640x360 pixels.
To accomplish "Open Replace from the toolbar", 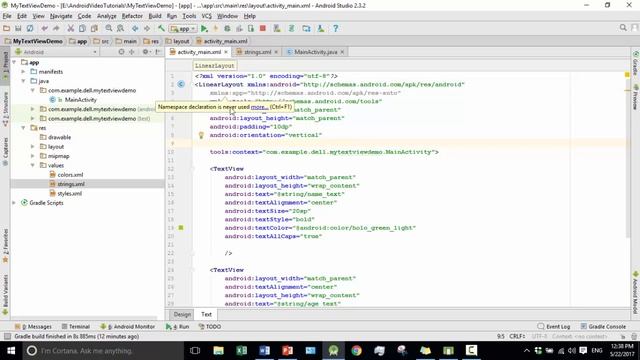I will pos(120,29).
